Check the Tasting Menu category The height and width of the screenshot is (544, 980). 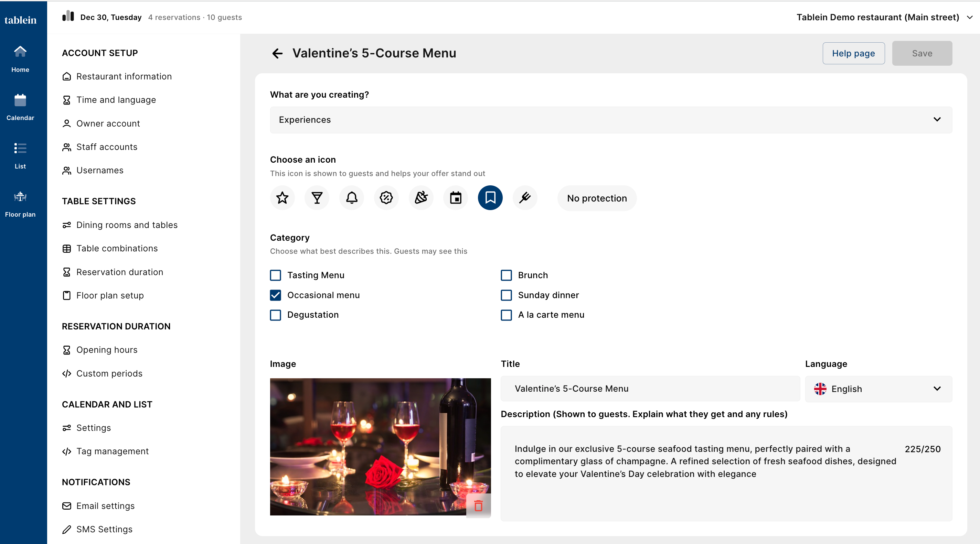(275, 275)
